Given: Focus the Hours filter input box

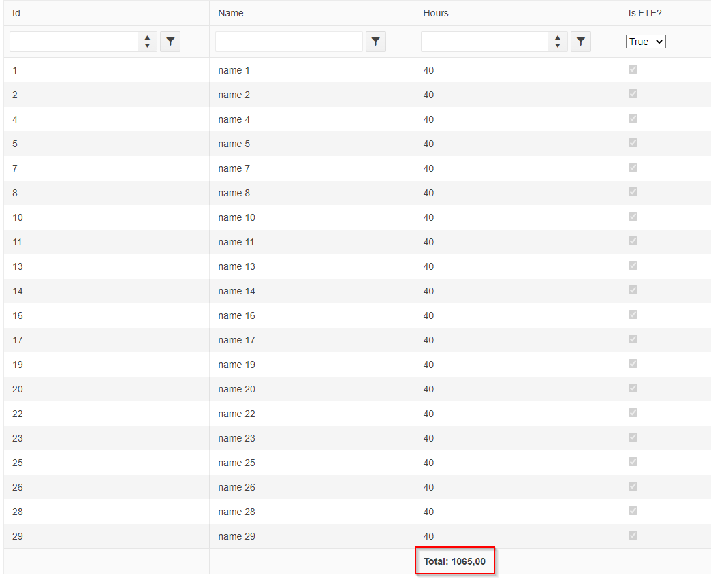Looking at the screenshot, I should (x=485, y=42).
